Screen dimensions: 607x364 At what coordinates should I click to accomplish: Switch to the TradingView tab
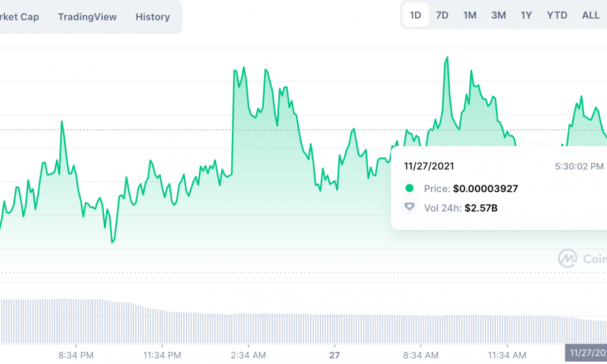tap(87, 16)
